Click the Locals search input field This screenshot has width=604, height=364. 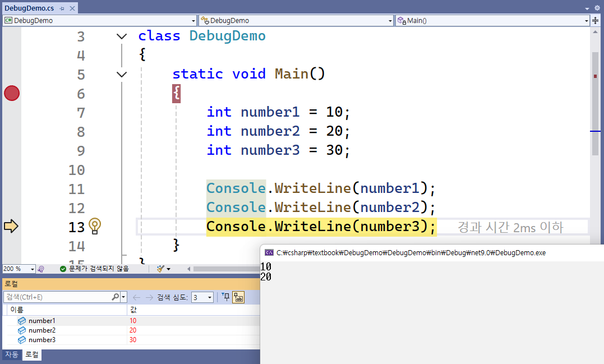(57, 297)
